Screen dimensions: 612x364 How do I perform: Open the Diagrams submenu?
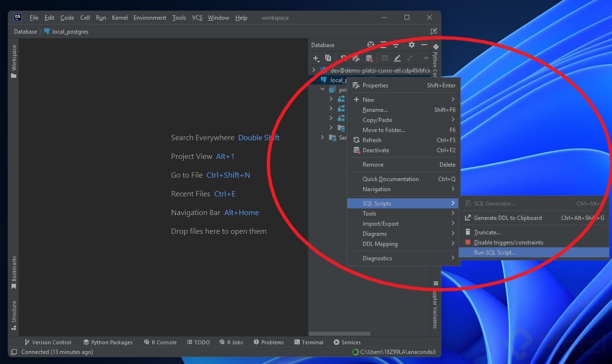(x=404, y=234)
